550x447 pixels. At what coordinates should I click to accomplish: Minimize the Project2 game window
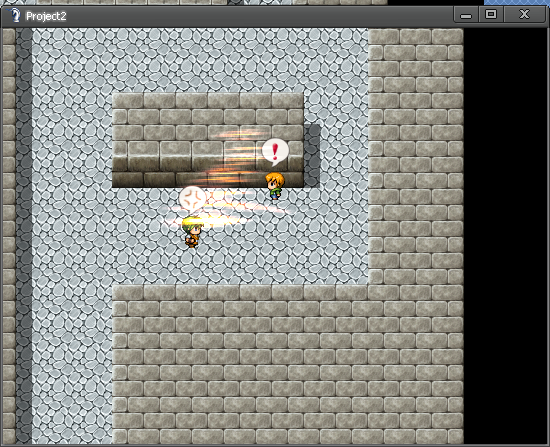pos(466,15)
